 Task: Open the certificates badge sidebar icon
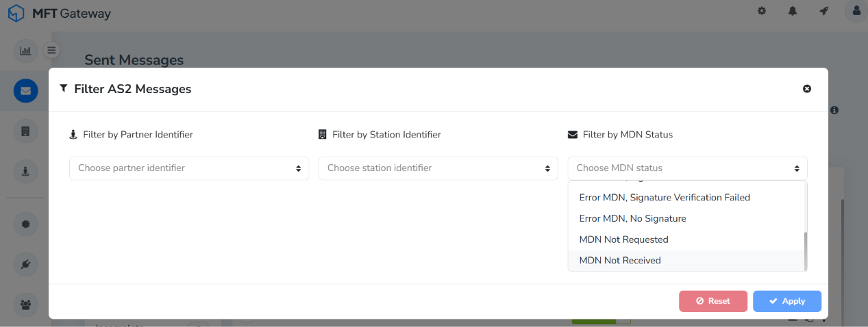click(25, 224)
